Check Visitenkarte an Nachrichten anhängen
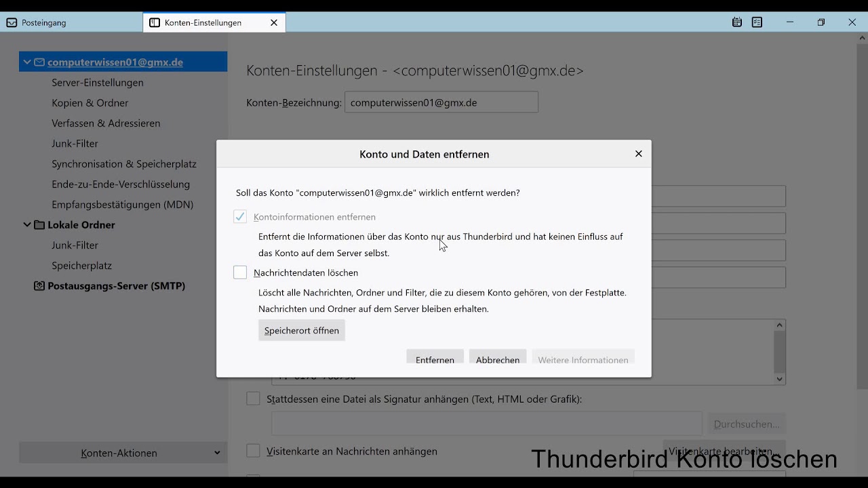The image size is (868, 488). click(x=253, y=451)
